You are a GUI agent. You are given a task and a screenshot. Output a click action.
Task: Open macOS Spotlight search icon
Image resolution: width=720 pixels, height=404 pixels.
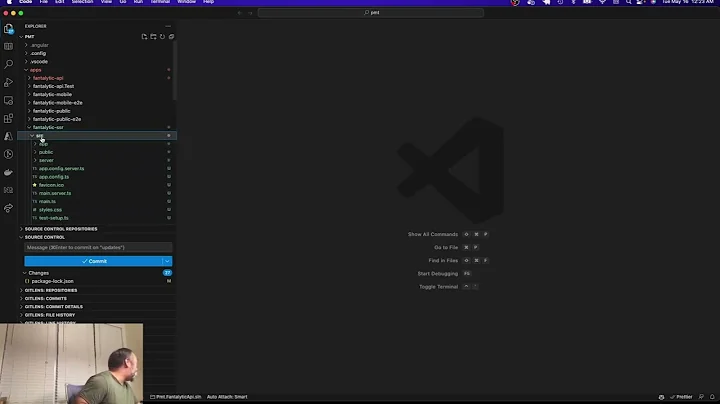(x=629, y=2)
